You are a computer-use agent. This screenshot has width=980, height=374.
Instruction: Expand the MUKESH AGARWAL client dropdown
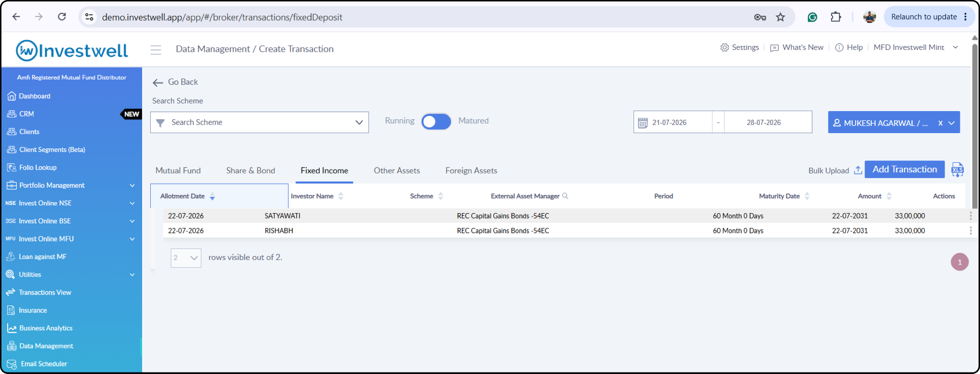(952, 123)
